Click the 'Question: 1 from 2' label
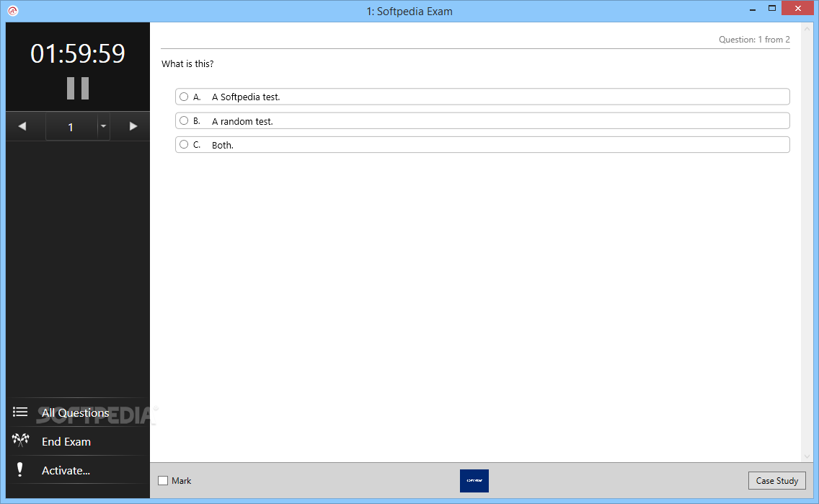This screenshot has height=504, width=819. tap(754, 40)
